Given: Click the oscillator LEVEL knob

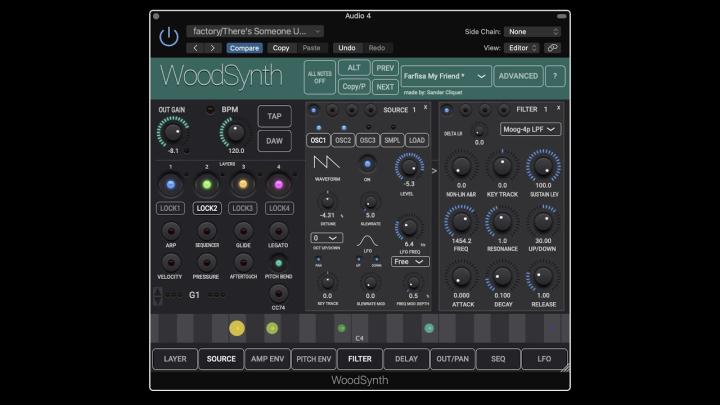Looking at the screenshot, I should click(x=409, y=166).
